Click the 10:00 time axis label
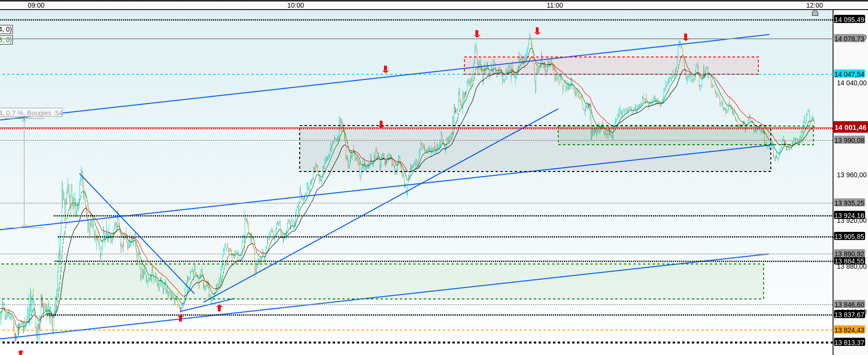The width and height of the screenshot is (868, 355). point(295,5)
